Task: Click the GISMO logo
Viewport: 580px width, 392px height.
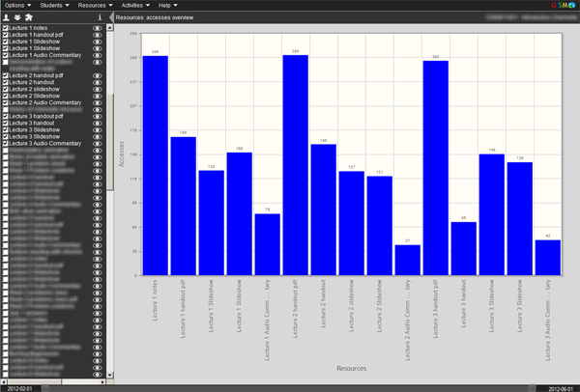Action: tap(561, 6)
